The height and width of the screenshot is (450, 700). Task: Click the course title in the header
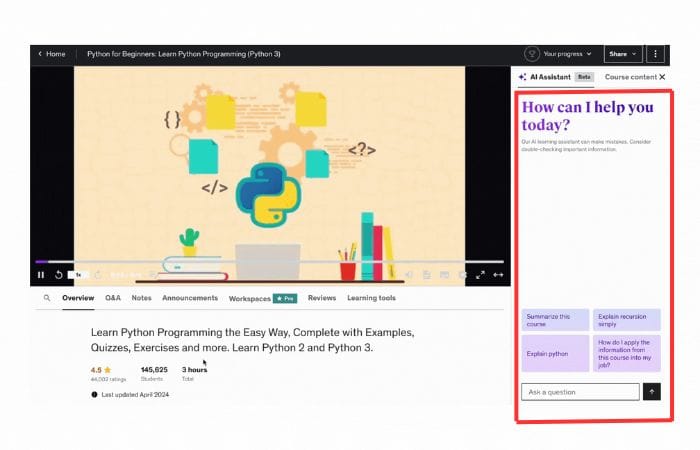tap(184, 54)
